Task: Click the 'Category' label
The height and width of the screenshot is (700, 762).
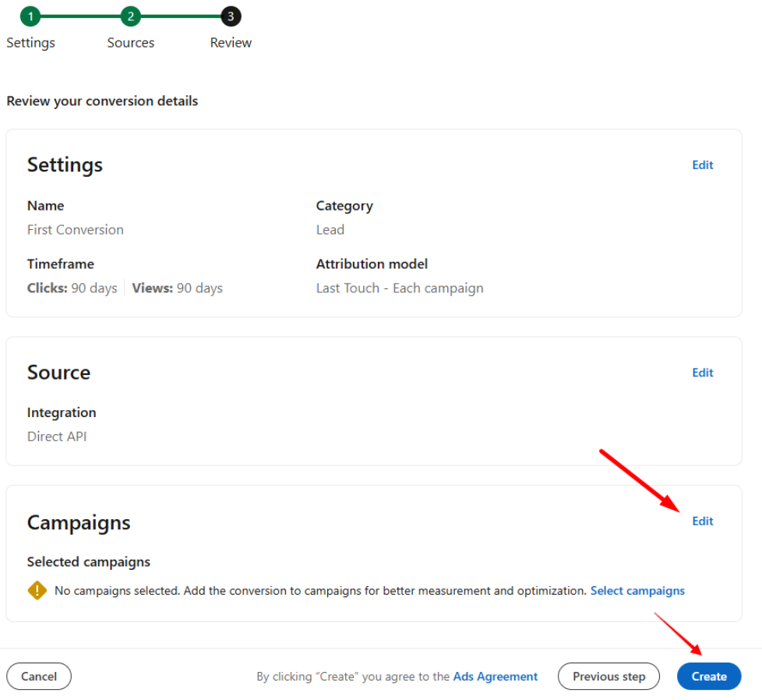Action: click(344, 206)
